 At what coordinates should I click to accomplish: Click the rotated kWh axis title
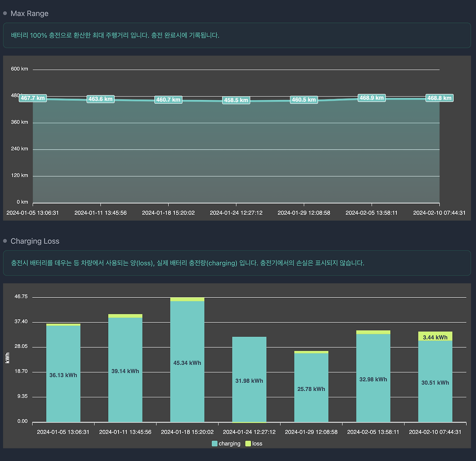pyautogui.click(x=8, y=358)
